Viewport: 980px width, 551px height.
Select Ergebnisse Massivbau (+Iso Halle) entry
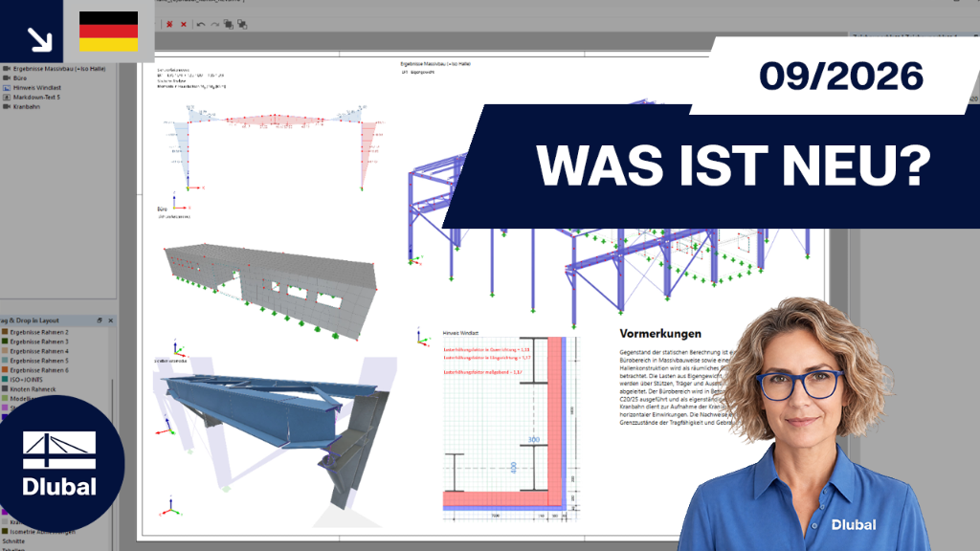coord(59,69)
